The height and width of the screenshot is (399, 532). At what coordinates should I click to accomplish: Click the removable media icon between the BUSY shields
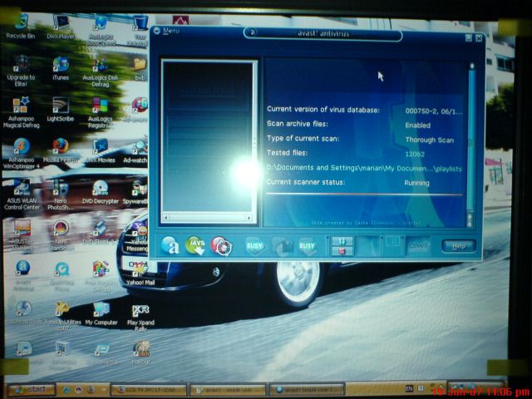coord(282,246)
